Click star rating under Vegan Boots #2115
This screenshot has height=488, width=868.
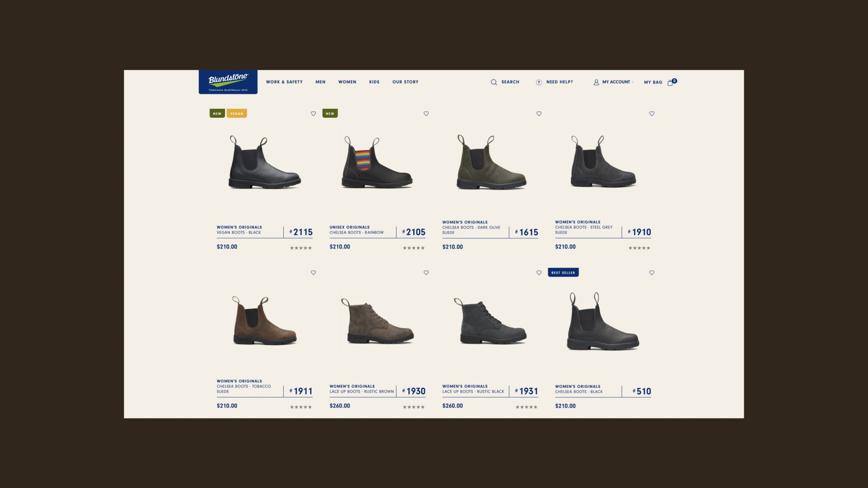(301, 248)
